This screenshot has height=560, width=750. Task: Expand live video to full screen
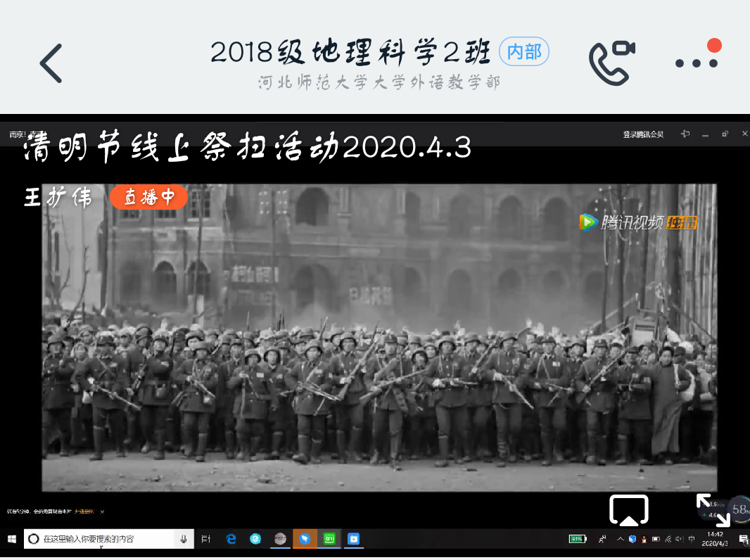(x=712, y=509)
